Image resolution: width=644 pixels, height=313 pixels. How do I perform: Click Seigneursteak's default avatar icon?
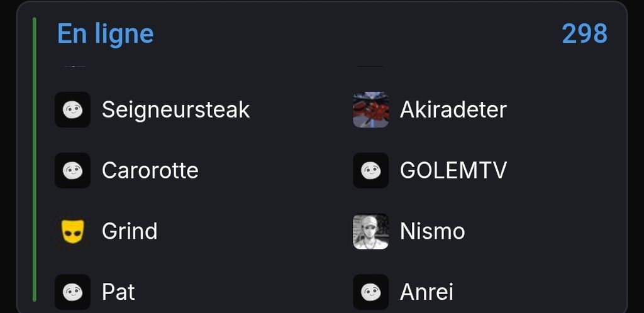(72, 110)
